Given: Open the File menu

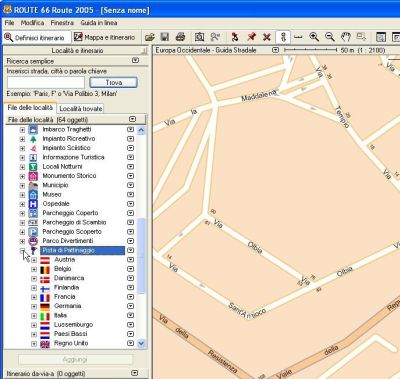Looking at the screenshot, I should 9,23.
